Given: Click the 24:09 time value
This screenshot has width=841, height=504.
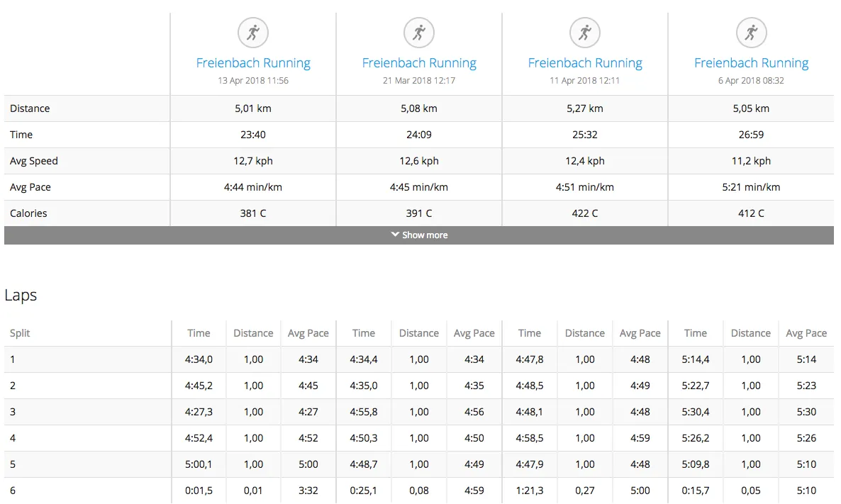Looking at the screenshot, I should tap(419, 135).
